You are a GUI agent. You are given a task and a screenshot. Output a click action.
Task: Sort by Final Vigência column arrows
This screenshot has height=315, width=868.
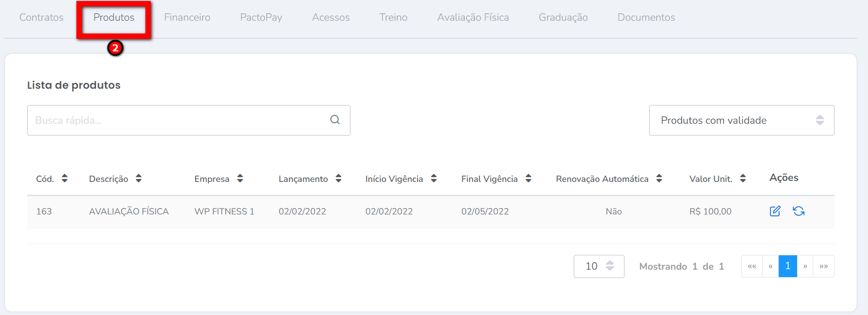point(528,178)
